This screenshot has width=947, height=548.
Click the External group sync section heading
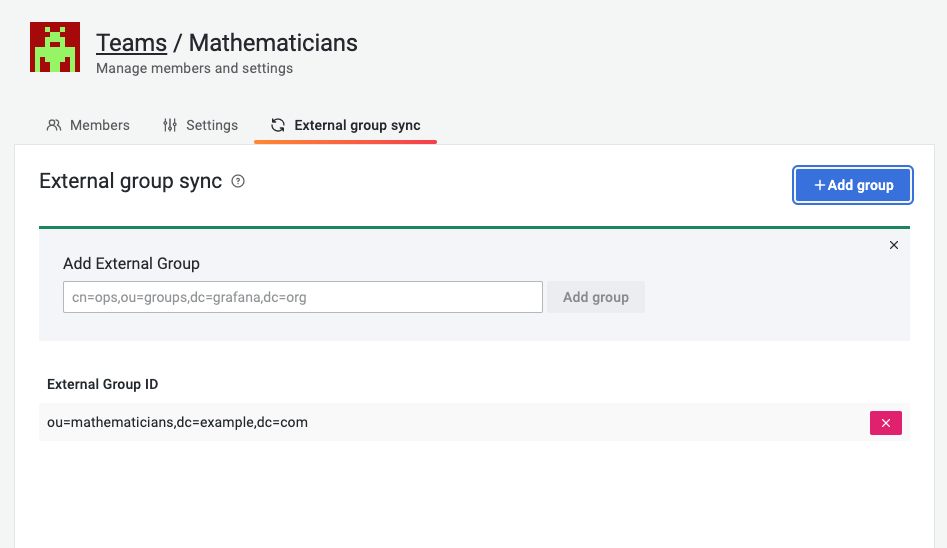pyautogui.click(x=130, y=182)
